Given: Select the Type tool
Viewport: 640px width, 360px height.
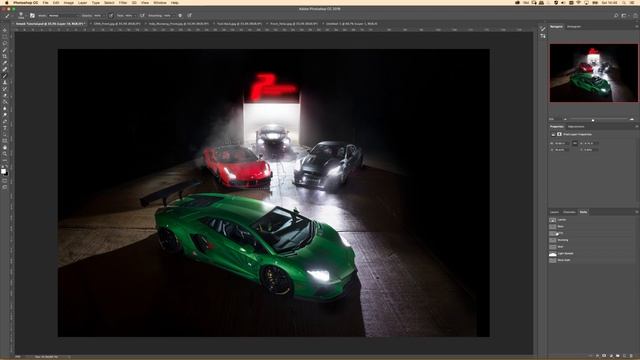Looking at the screenshot, I should tap(5, 128).
